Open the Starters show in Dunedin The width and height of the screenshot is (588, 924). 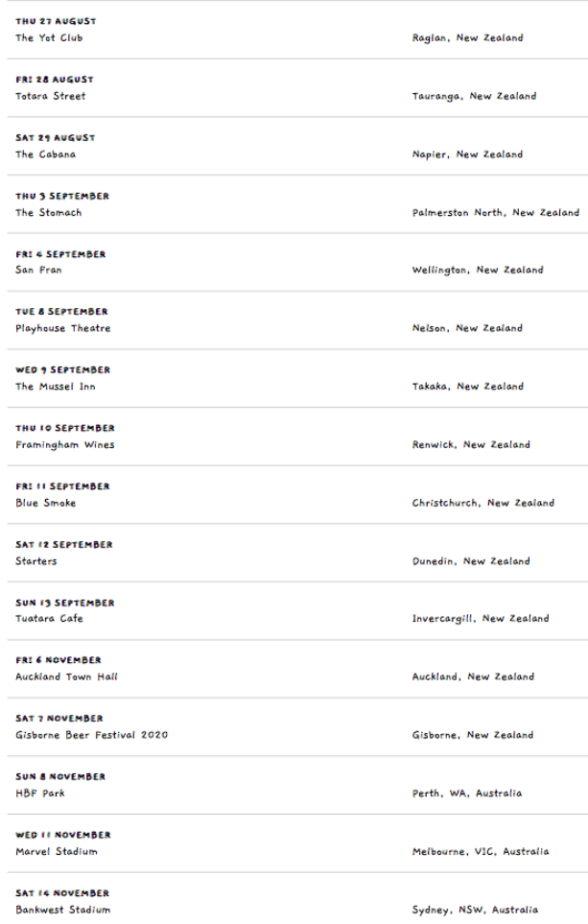point(35,561)
